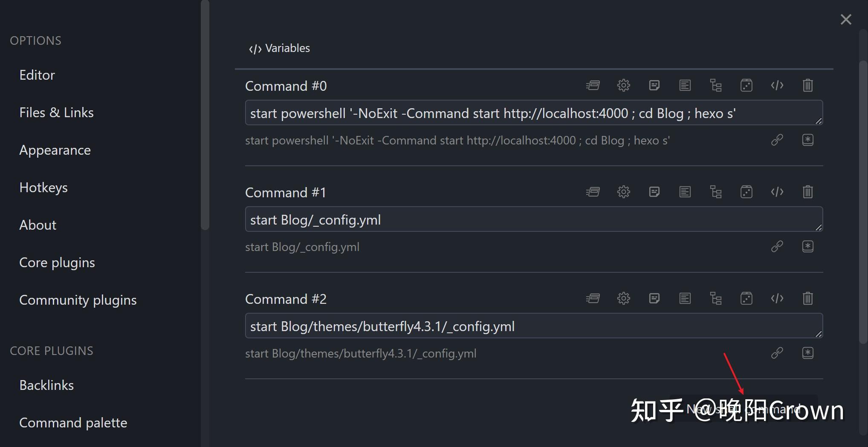Select Appearance in the options sidebar
This screenshot has height=447, width=868.
pos(55,150)
